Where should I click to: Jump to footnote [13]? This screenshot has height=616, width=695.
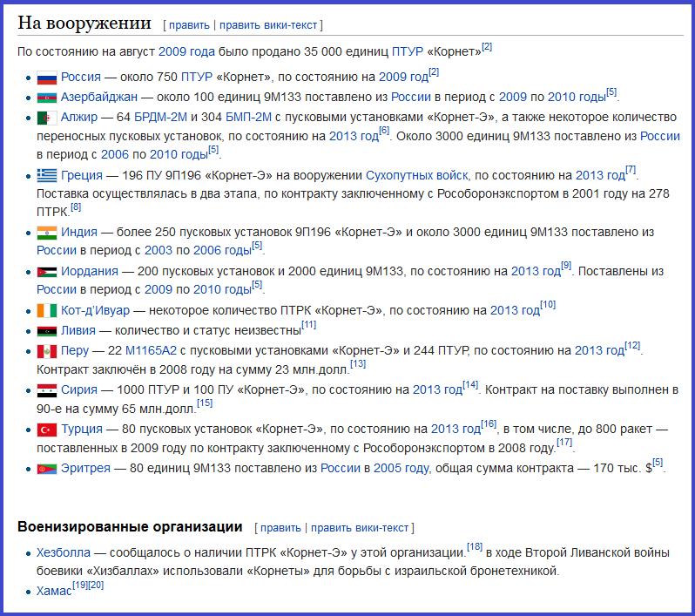358,363
